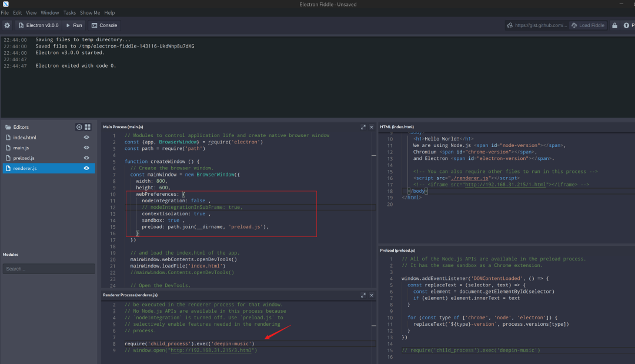635x364 pixels.
Task: Open the Tasks menu
Action: click(x=69, y=12)
